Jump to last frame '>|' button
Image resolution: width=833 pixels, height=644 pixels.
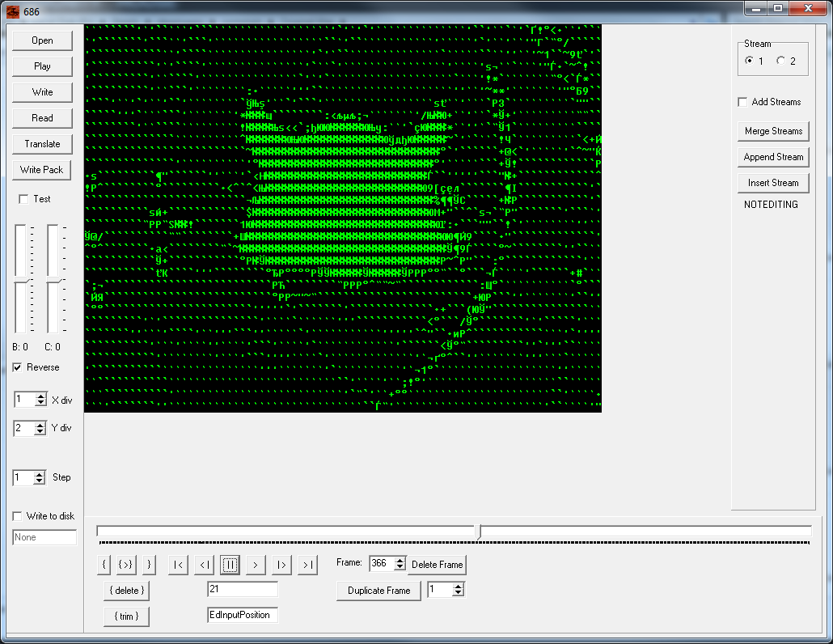point(307,565)
